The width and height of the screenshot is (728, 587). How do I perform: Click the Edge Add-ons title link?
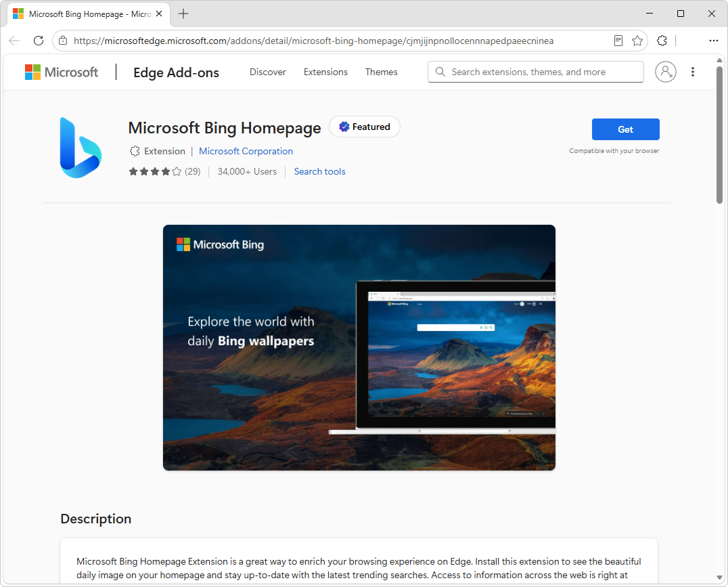176,72
